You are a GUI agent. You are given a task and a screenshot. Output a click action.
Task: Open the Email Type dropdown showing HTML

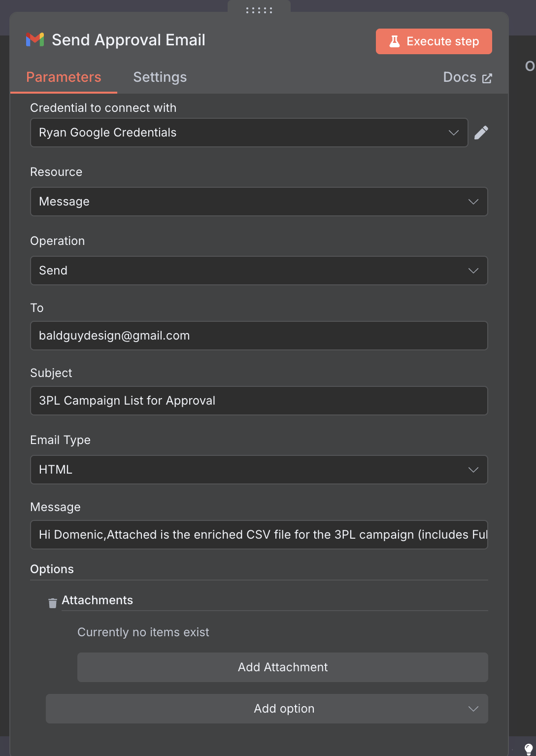point(259,470)
